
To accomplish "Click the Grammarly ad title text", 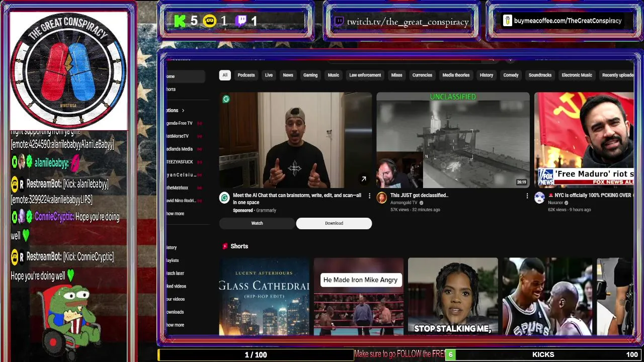I will pos(297,199).
